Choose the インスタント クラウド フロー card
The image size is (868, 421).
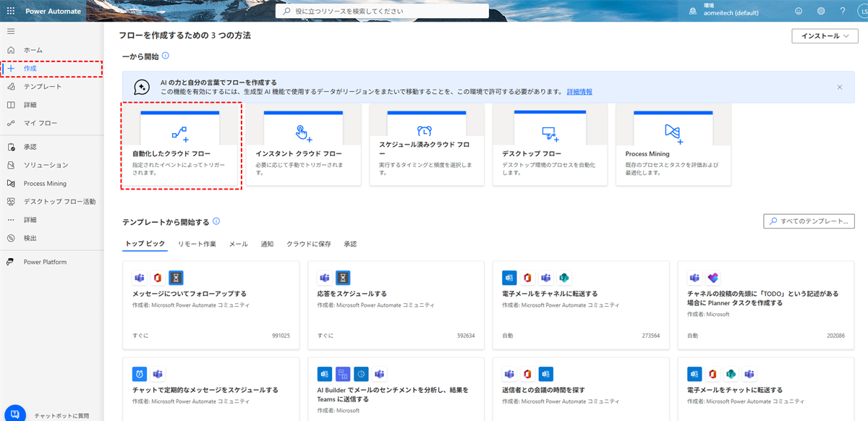303,145
